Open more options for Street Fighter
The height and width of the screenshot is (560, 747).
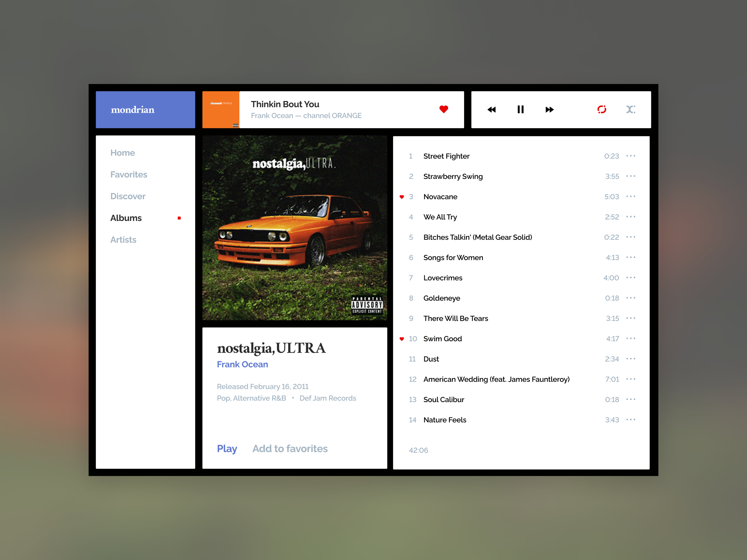(x=631, y=156)
